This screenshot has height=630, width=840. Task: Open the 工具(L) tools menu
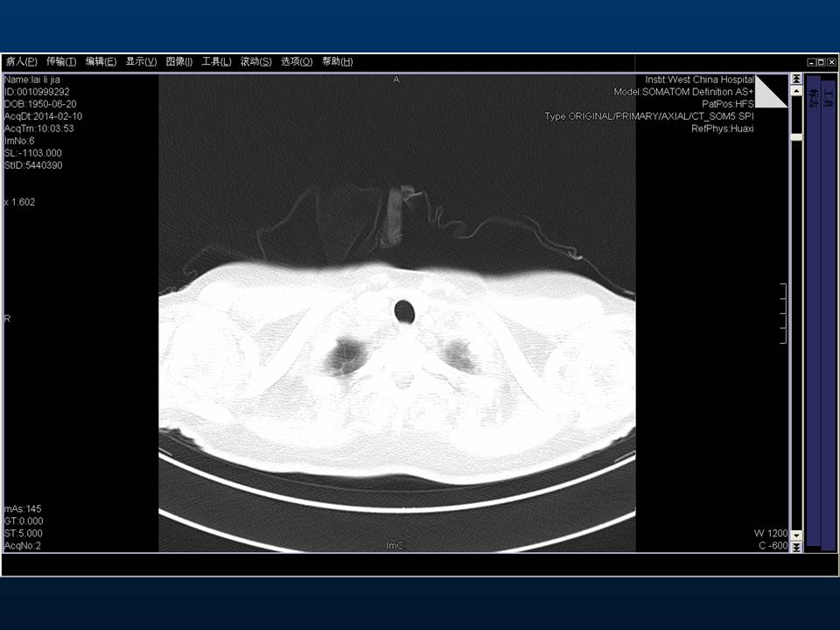[x=216, y=62]
